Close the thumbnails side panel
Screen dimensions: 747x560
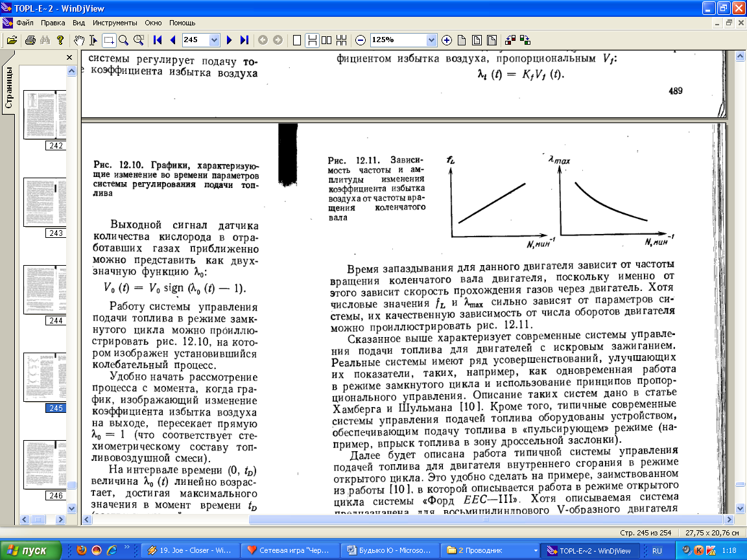pyautogui.click(x=69, y=57)
